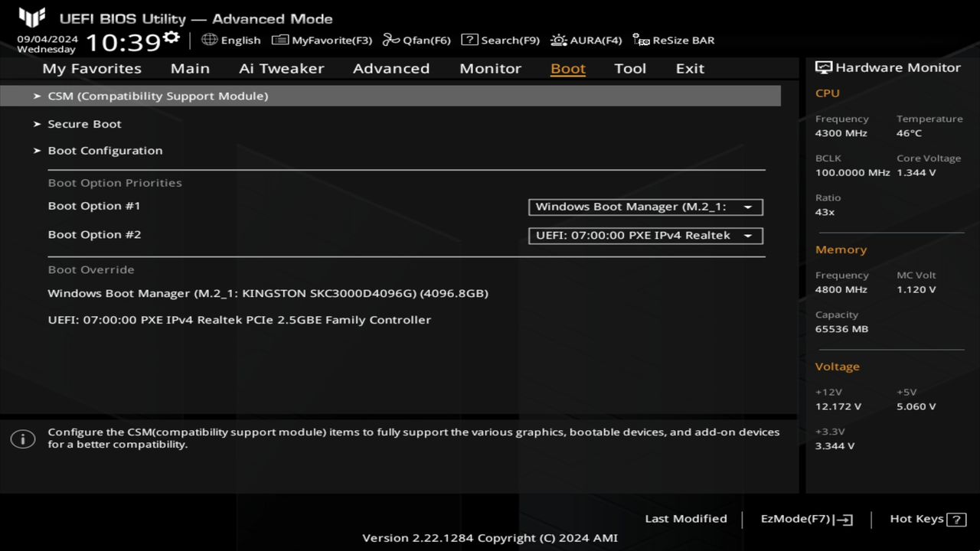Click the CPU temperature value 46°C
The height and width of the screenshot is (551, 980).
910,133
